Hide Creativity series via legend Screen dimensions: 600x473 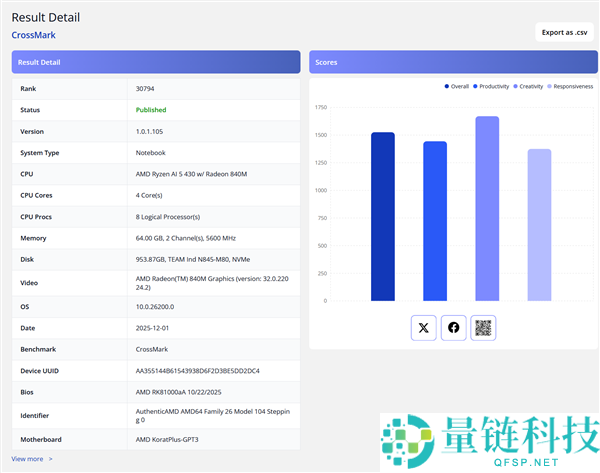tap(529, 87)
